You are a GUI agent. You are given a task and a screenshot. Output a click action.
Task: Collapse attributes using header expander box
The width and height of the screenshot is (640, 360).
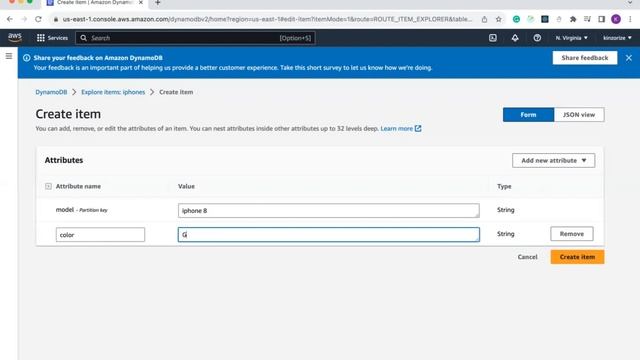click(48, 187)
